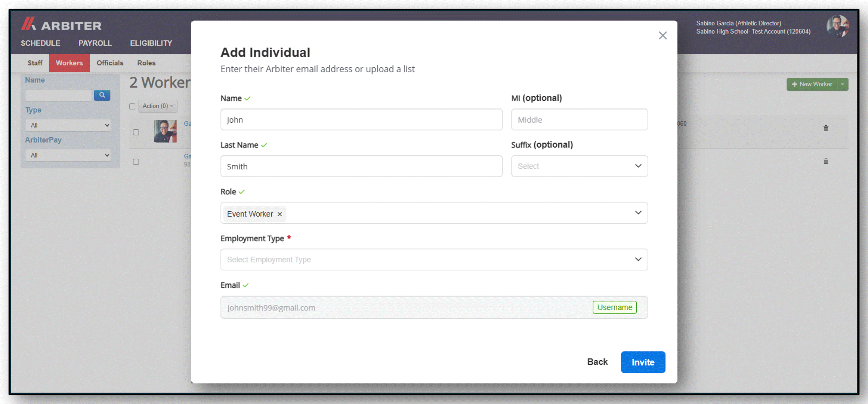Toggle the select-all workers checkbox
The image size is (868, 404).
tap(132, 106)
